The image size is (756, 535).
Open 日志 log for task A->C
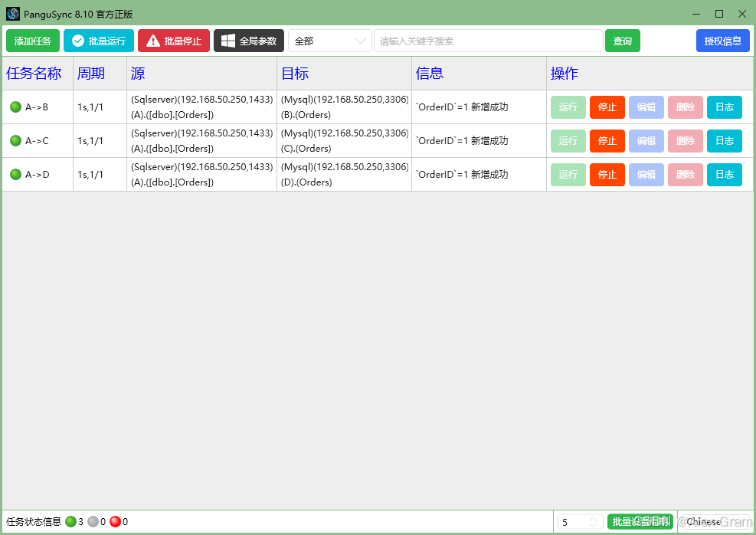tap(725, 141)
